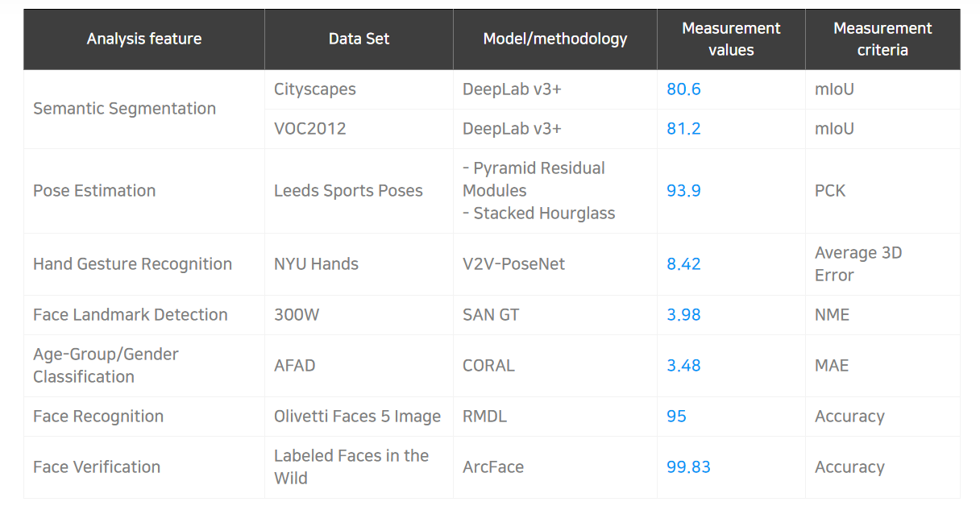Click the 3.98 NME value
The width and height of the screenshot is (980, 510).
click(683, 315)
